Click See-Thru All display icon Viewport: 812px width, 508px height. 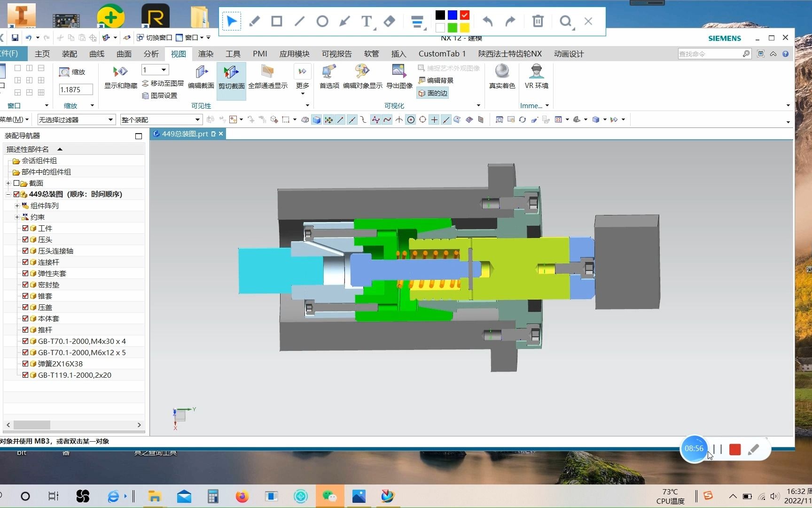click(x=267, y=77)
